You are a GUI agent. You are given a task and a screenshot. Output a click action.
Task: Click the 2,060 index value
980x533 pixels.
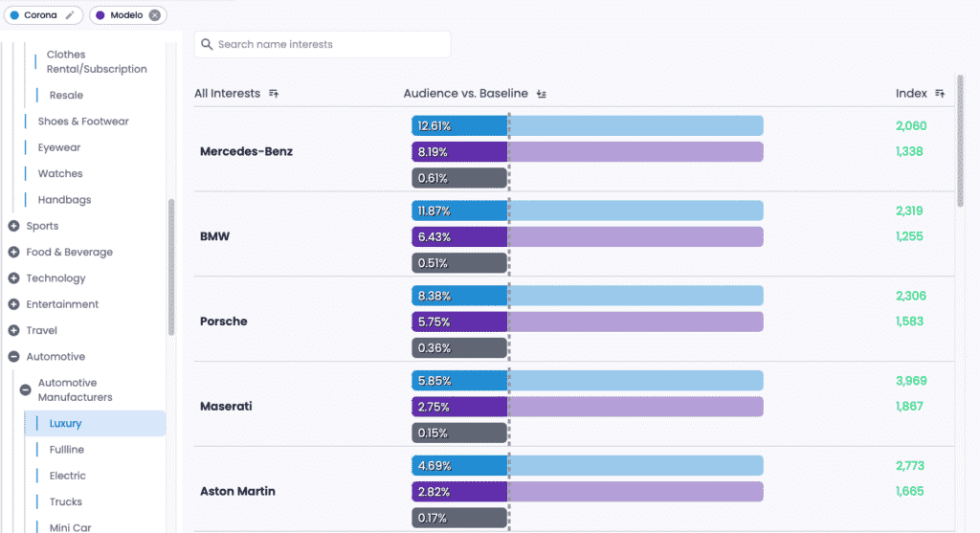point(911,125)
